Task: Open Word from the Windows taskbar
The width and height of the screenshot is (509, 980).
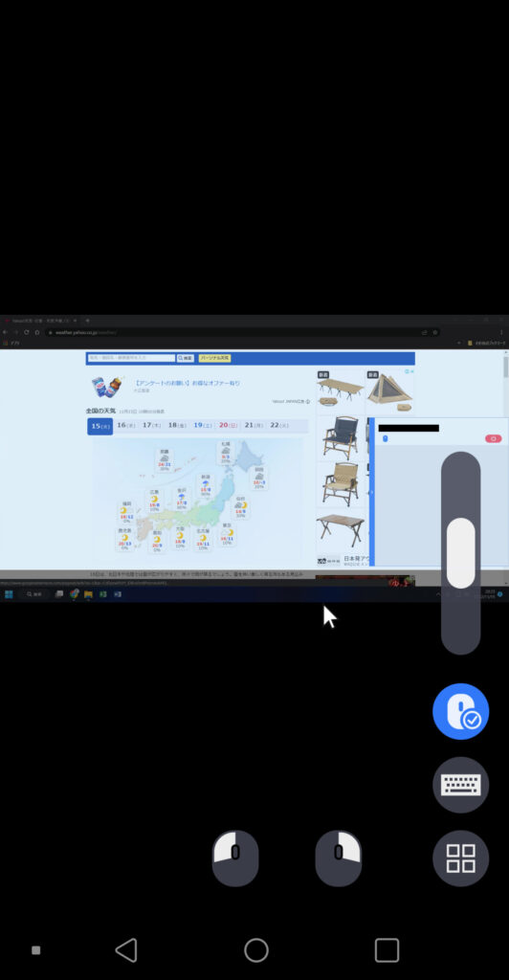Action: (x=118, y=593)
